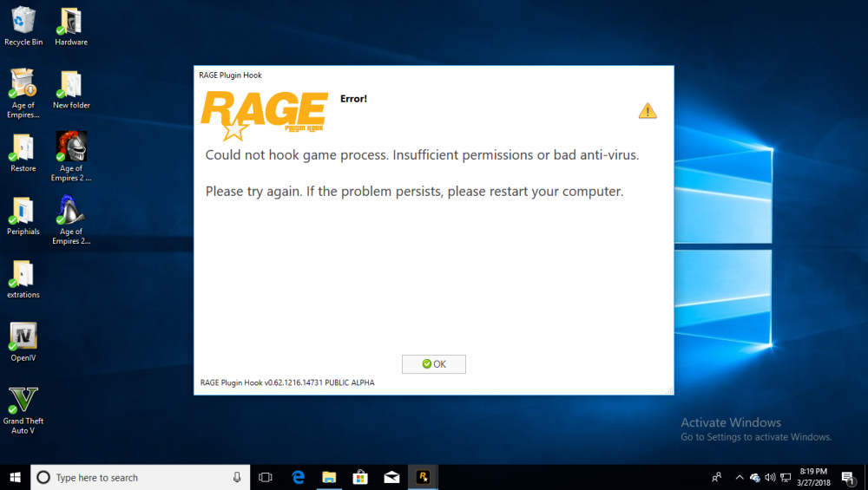Open the Recycle Bin desktop icon
868x490 pixels.
click(23, 26)
